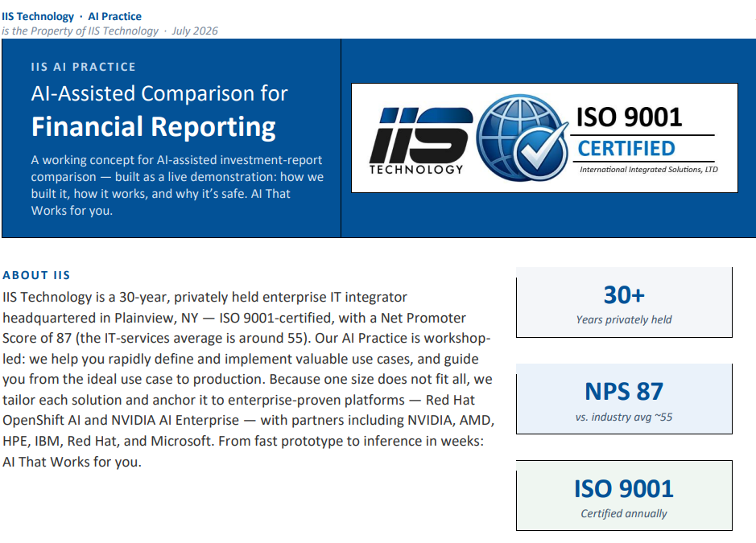Click 'is the Property of IIS Technology' text
The height and width of the screenshot is (543, 756).
click(80, 31)
